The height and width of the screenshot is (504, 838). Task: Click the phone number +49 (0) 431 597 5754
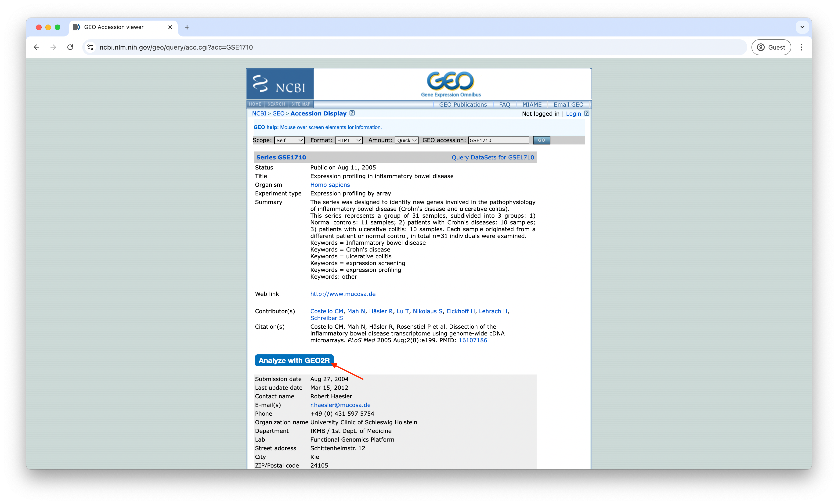[x=342, y=414]
